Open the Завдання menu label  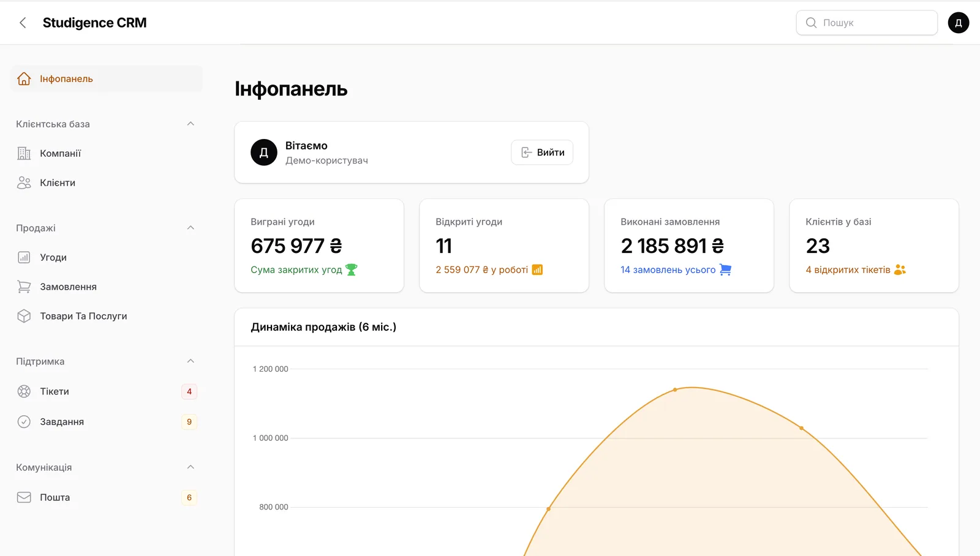(x=62, y=422)
